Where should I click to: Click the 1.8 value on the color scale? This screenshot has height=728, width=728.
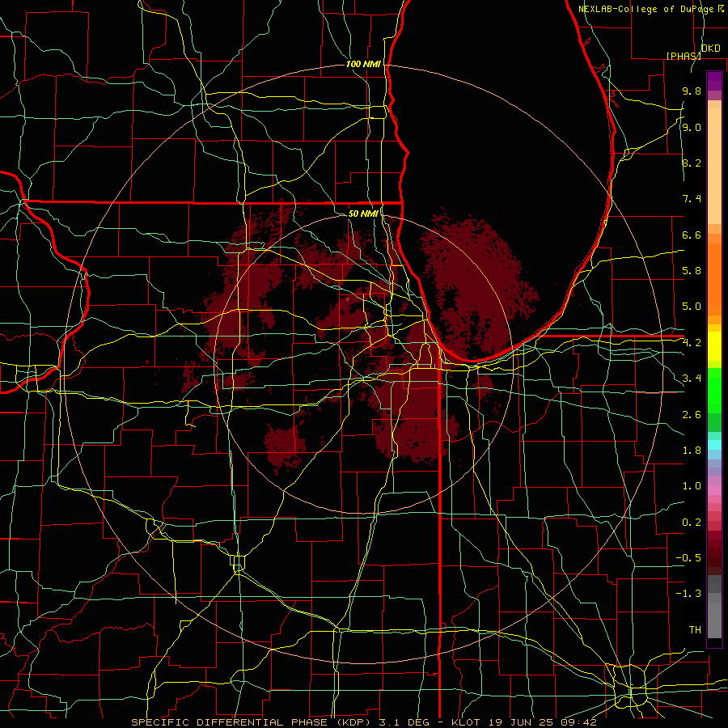point(692,451)
